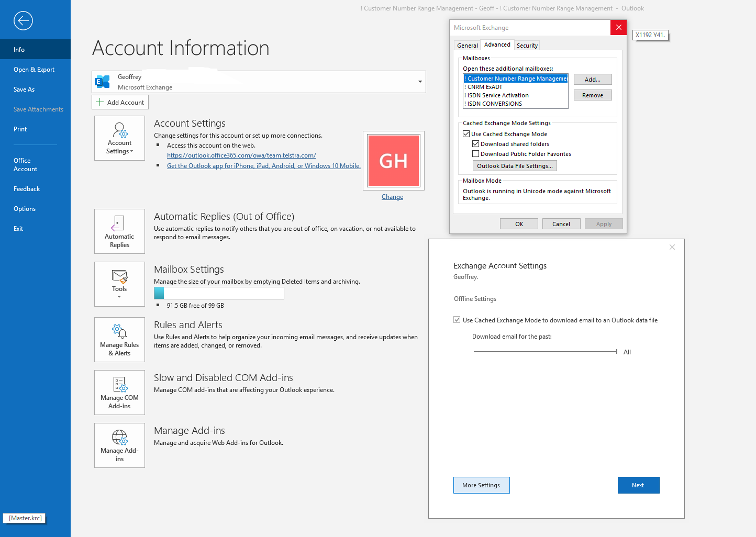Click OK in Microsoft Exchange dialog

519,224
